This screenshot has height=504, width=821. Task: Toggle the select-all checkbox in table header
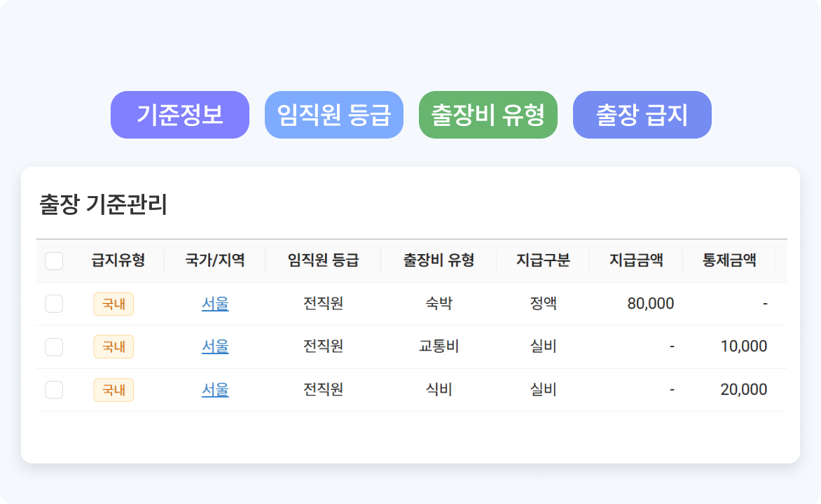(x=54, y=261)
